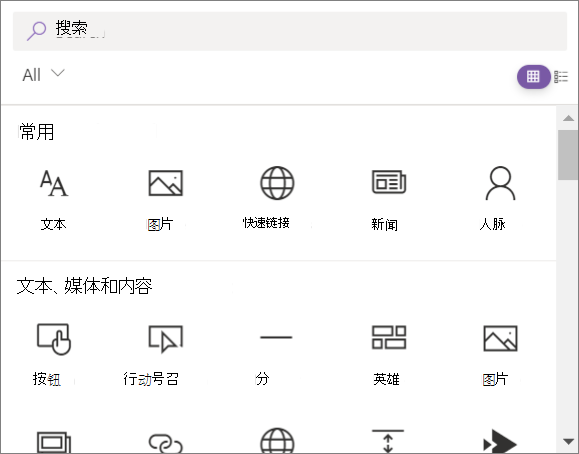This screenshot has width=579, height=454.
Task: Select the 文本 text web part icon
Action: coord(54,183)
